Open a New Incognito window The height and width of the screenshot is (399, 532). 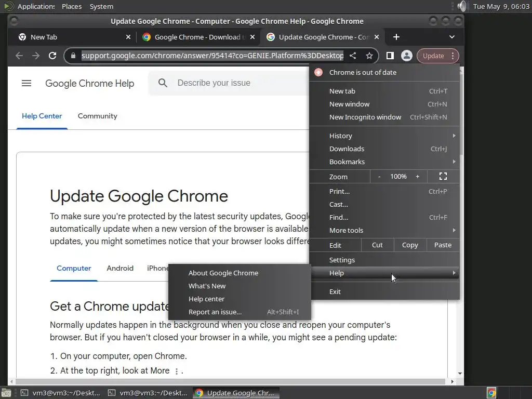point(385,117)
